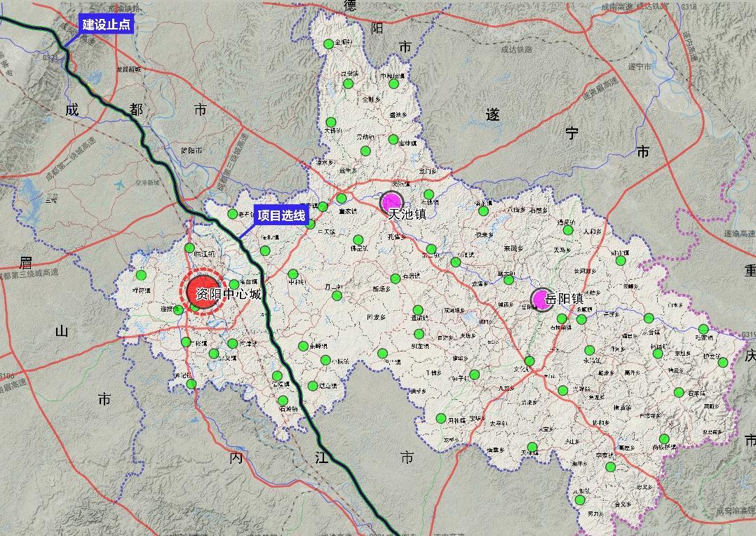Click the 空港新城 label with airplane symbol
This screenshot has width=756, height=536.
pos(147,182)
